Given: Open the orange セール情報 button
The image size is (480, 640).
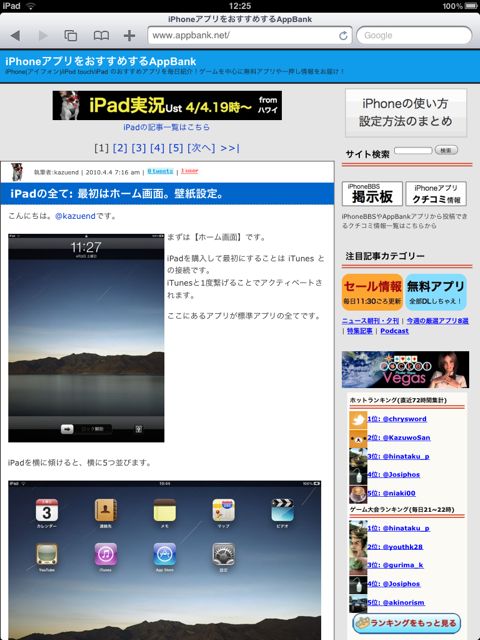Looking at the screenshot, I should click(372, 292).
